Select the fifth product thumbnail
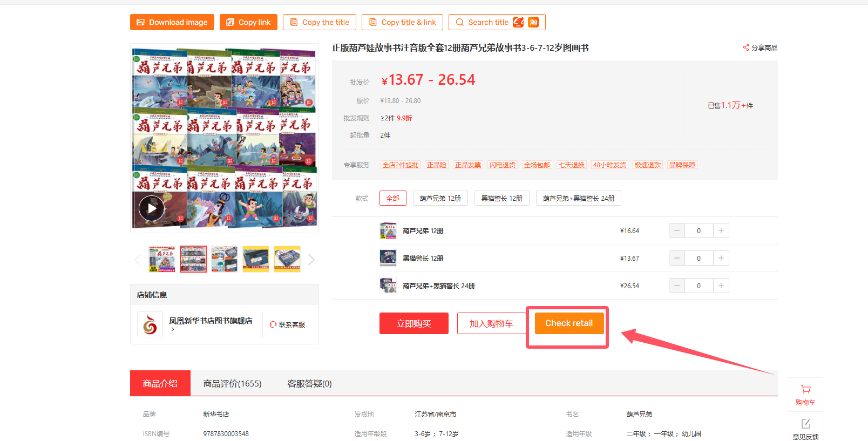Viewport: 868px width, 441px height. pyautogui.click(x=287, y=259)
